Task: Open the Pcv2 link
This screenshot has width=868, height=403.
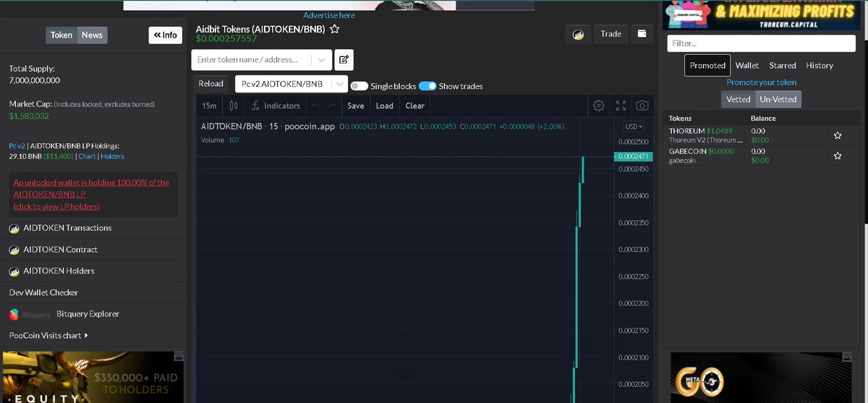Action: pyautogui.click(x=17, y=145)
